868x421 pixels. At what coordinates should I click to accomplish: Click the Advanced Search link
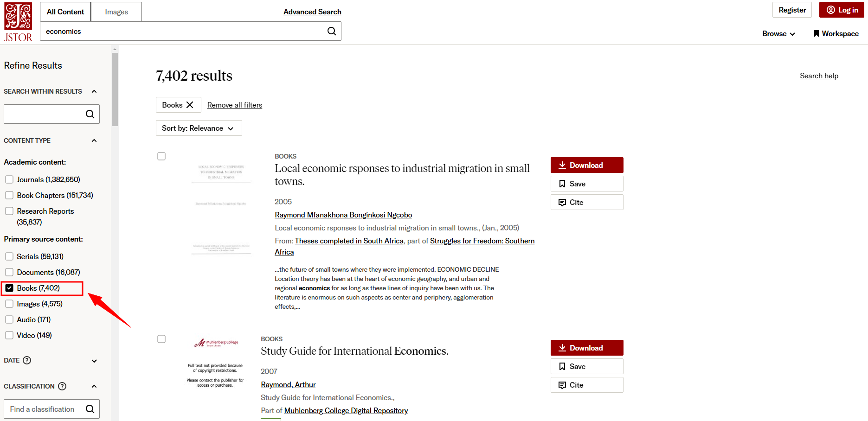pyautogui.click(x=312, y=12)
